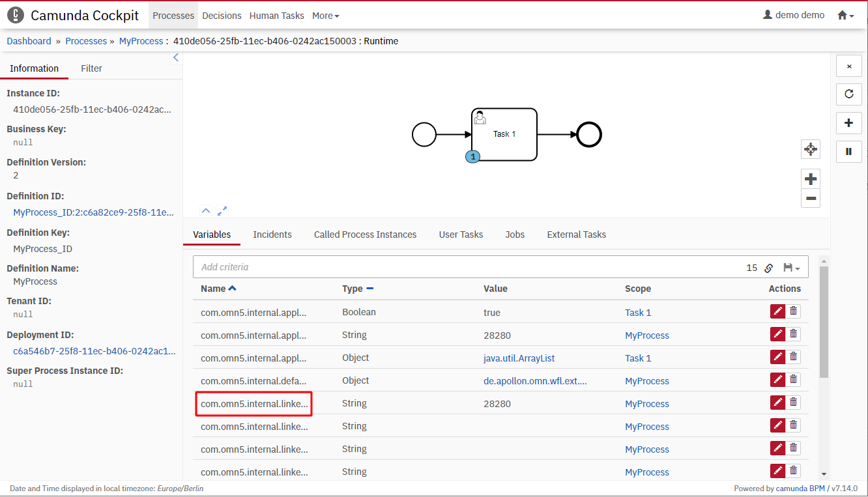Open the Deployment ID link

[93, 351]
